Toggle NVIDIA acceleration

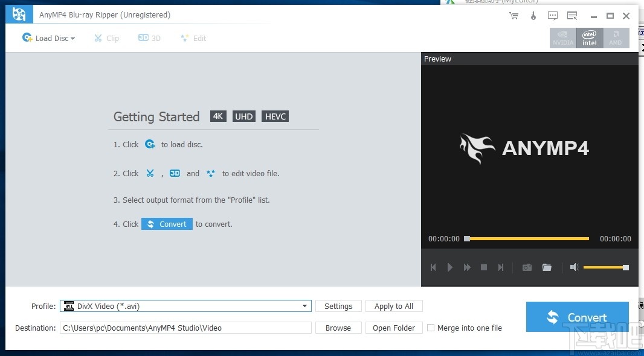point(563,38)
